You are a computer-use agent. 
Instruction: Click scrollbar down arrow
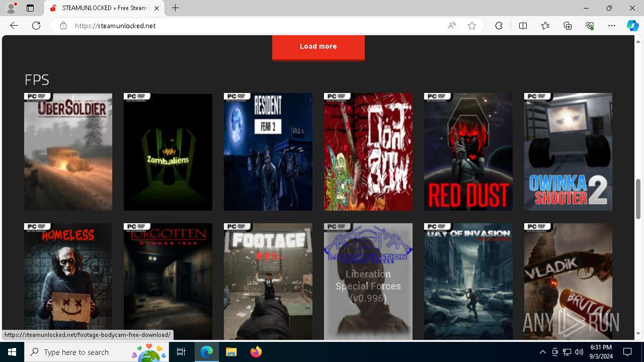click(x=638, y=334)
